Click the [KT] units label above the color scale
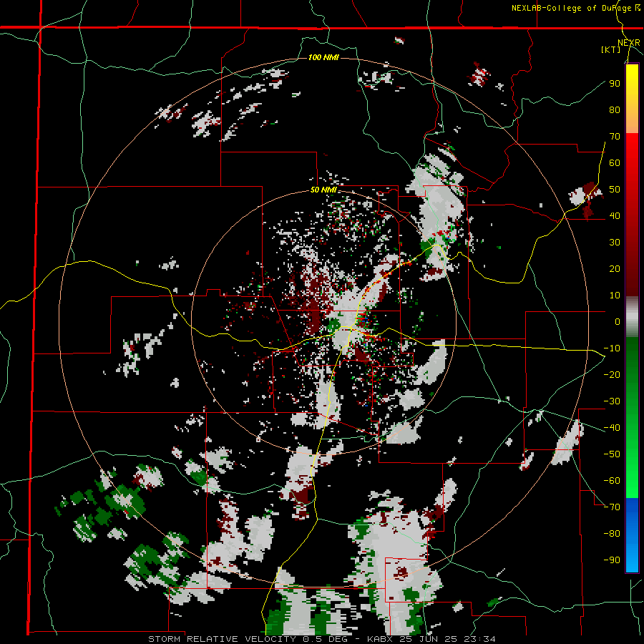 611,49
